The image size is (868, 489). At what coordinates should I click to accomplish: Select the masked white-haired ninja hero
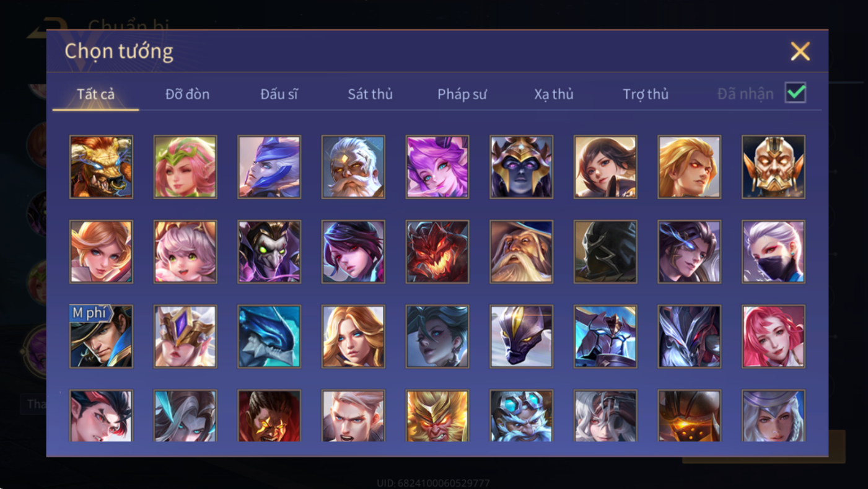[x=773, y=252]
